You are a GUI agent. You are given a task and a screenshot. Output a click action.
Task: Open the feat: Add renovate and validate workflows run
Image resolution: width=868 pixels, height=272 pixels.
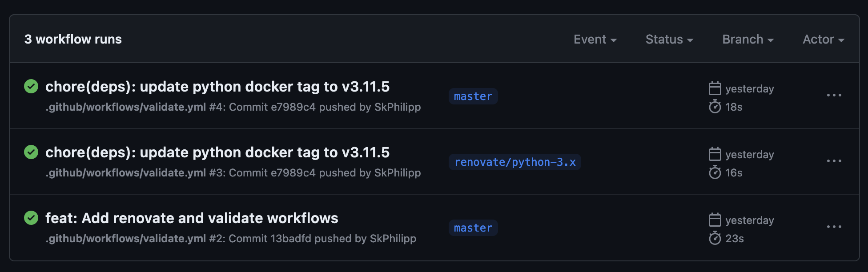coord(192,218)
